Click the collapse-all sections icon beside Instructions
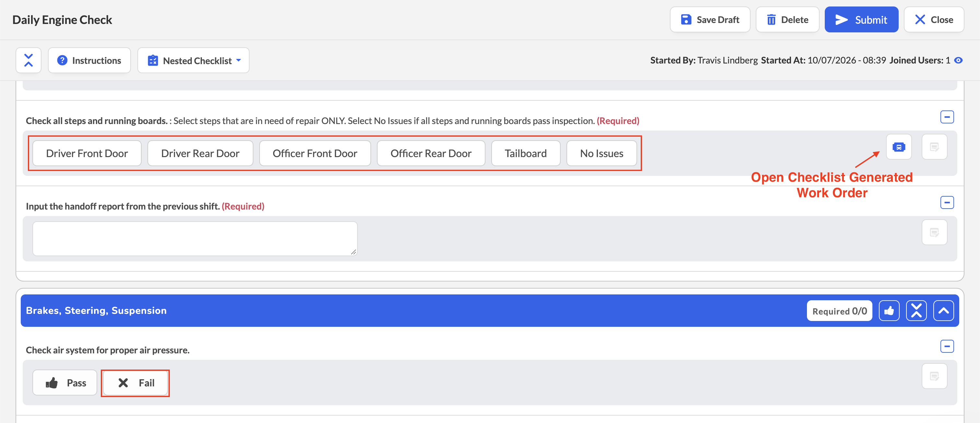The width and height of the screenshot is (980, 423). click(29, 60)
